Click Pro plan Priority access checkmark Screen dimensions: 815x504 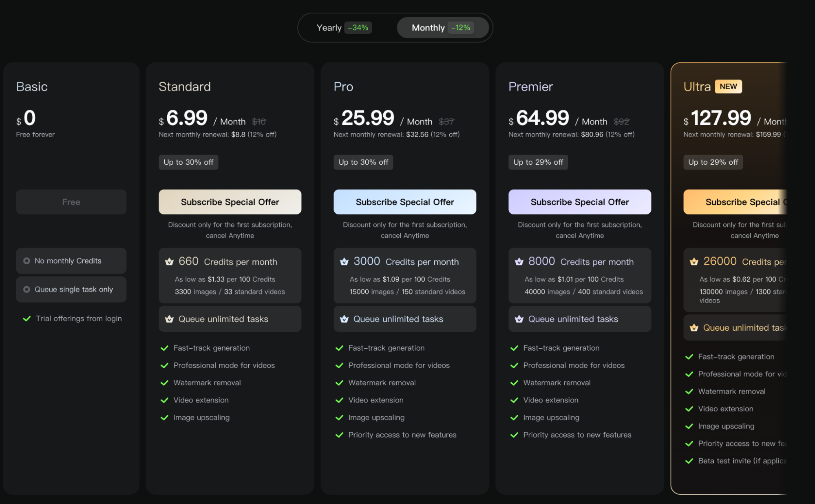point(339,435)
